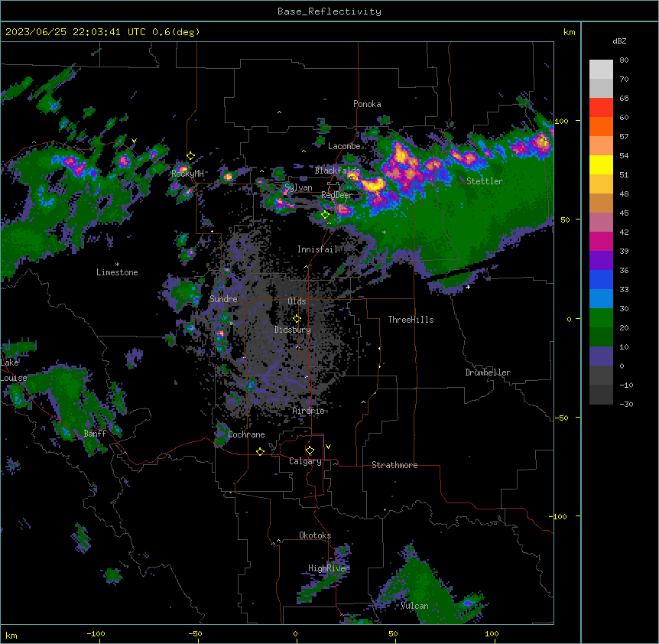Click the yellow diamond marker above RockyMH
This screenshot has width=659, height=644.
point(191,156)
